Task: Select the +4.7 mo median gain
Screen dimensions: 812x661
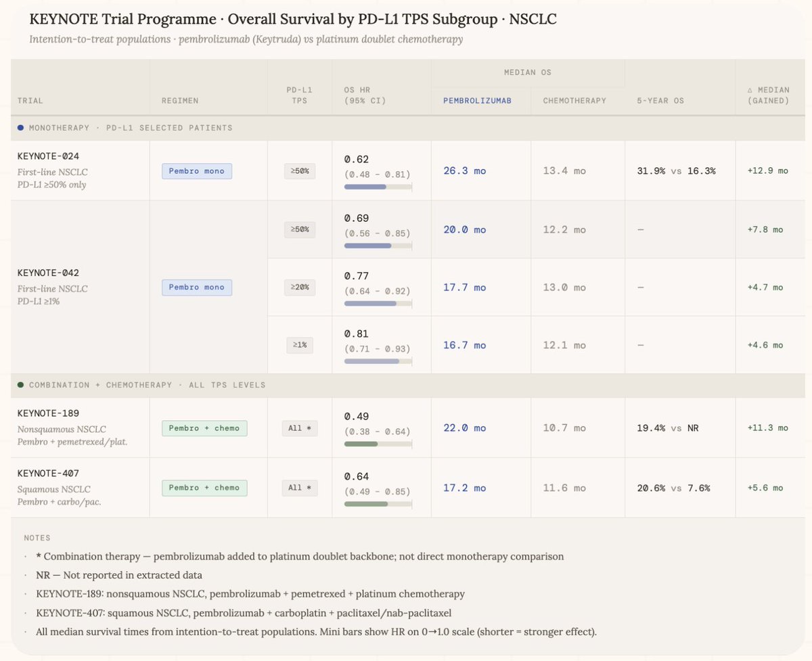Action: [x=765, y=288]
